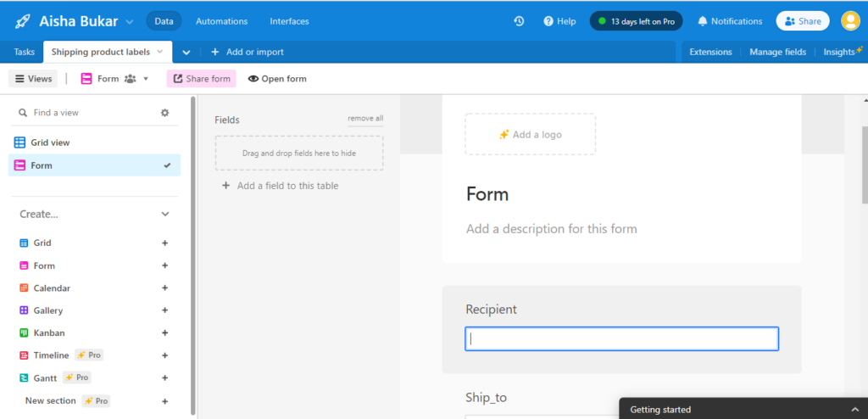Expand the tables list chevron

pyautogui.click(x=186, y=52)
